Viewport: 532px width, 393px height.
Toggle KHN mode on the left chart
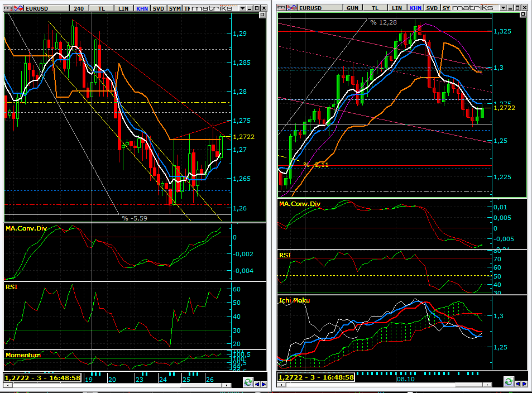point(141,8)
